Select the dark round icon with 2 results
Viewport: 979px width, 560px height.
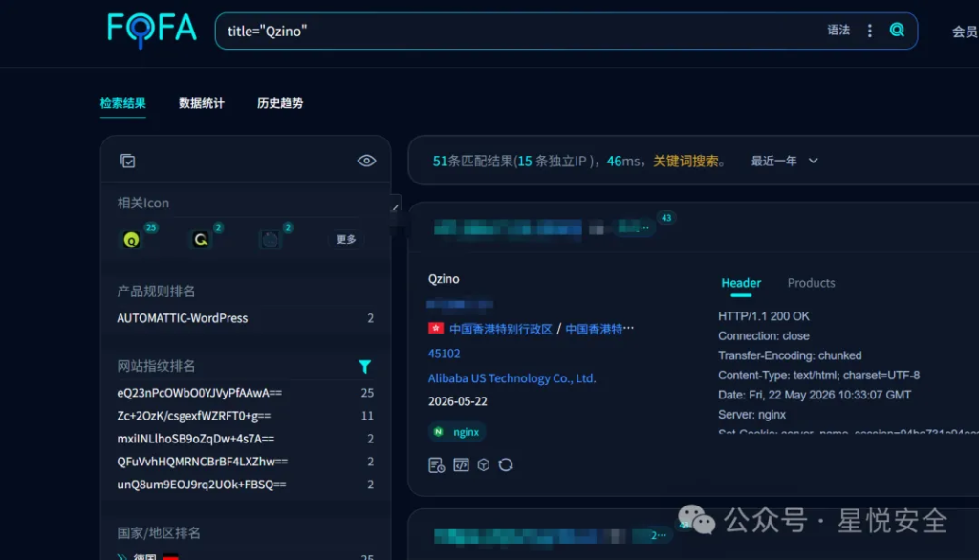pyautogui.click(x=270, y=239)
